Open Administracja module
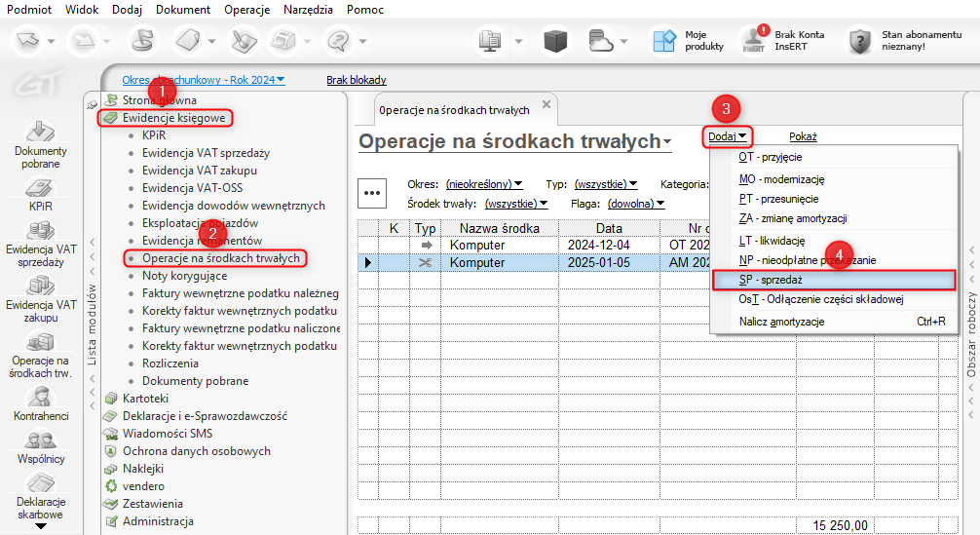Viewport: 980px width, 535px height. (158, 520)
